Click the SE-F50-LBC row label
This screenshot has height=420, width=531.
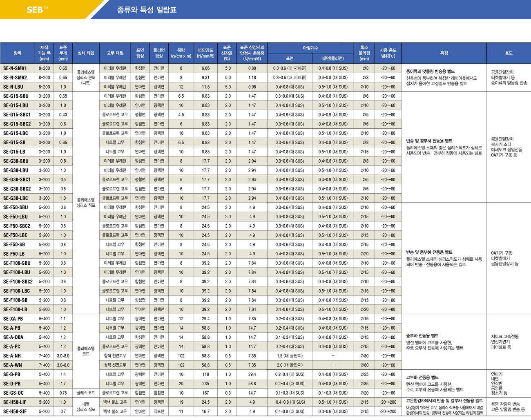[16, 235]
